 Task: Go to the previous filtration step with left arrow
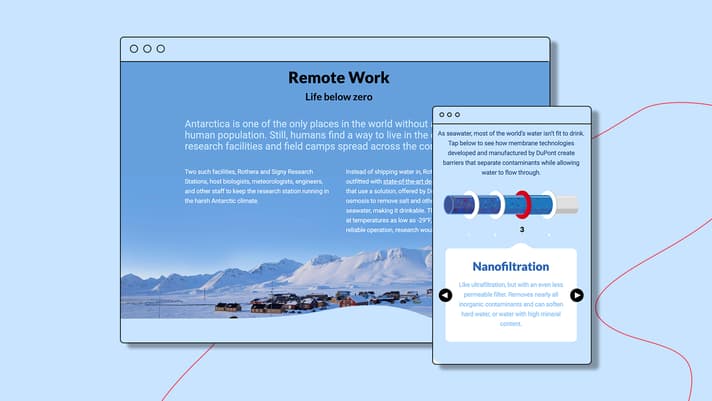[445, 295]
